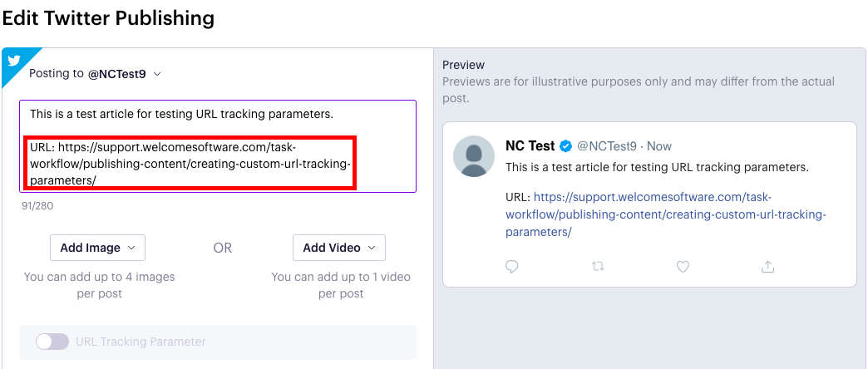Click the 91/280 character counter
868x369 pixels.
[x=37, y=206]
